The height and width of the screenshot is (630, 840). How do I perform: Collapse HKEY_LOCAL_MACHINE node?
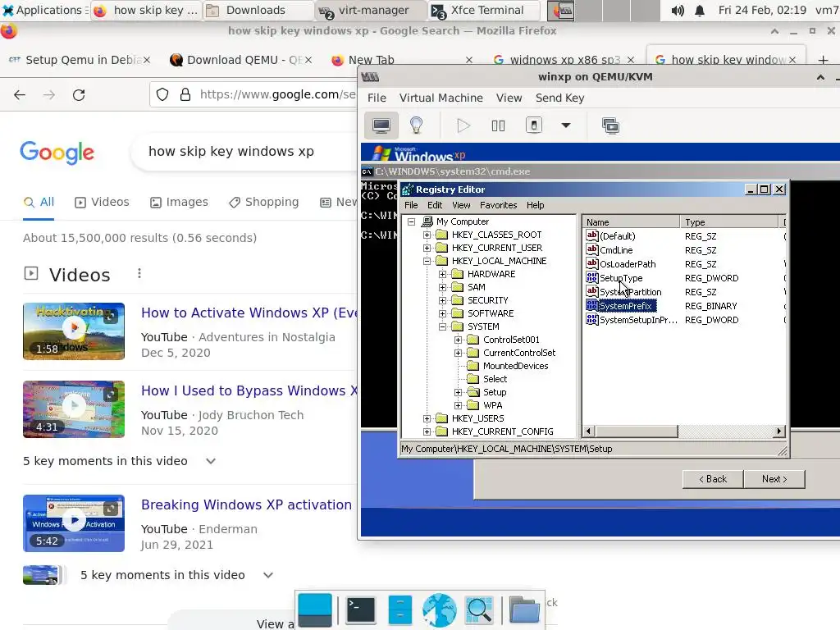click(x=427, y=261)
